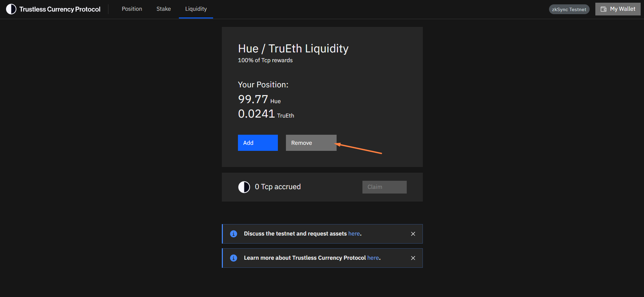Click the zkSync Testnet network badge
Image resolution: width=644 pixels, height=297 pixels.
569,9
